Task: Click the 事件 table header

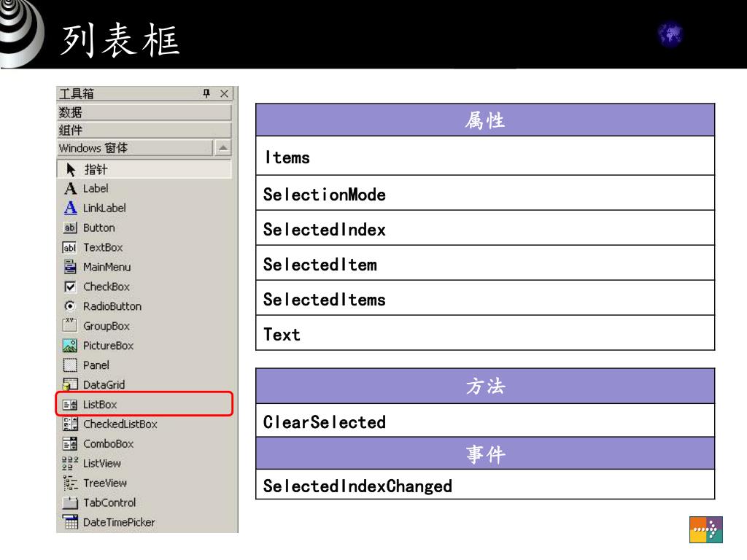Action: 485,454
